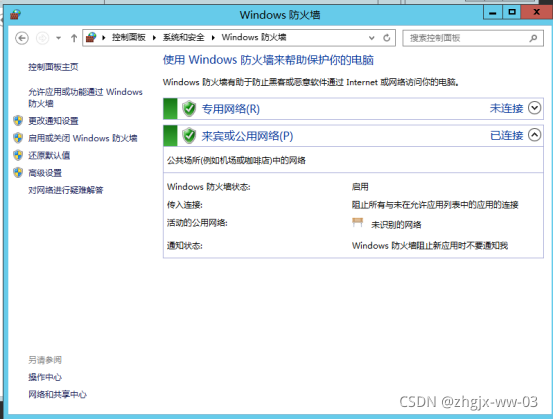Click the search magnifier icon
Screen dimensions: 553x420
point(533,38)
